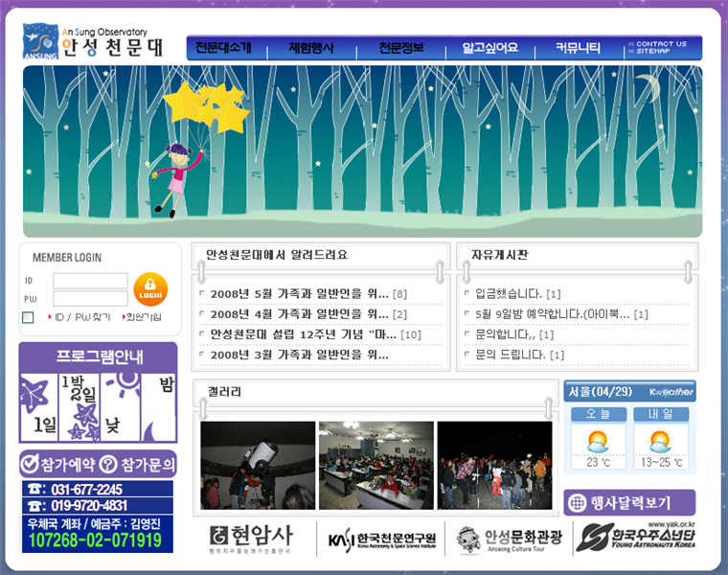Screen dimensions: 728x575
Task: Select the 밤 night program icon
Action: click(x=158, y=407)
